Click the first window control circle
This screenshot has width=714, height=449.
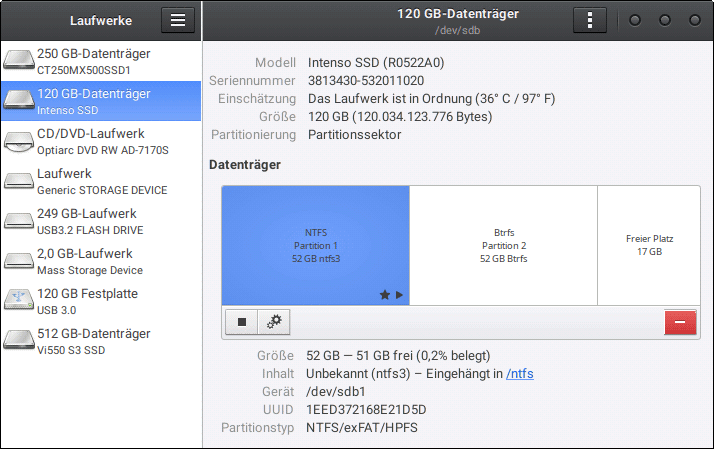point(635,20)
